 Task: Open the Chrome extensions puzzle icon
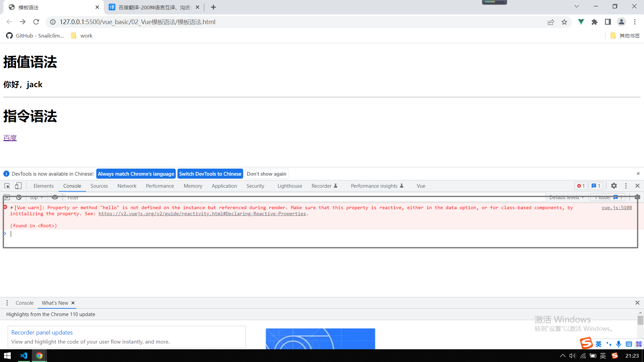[x=594, y=22]
